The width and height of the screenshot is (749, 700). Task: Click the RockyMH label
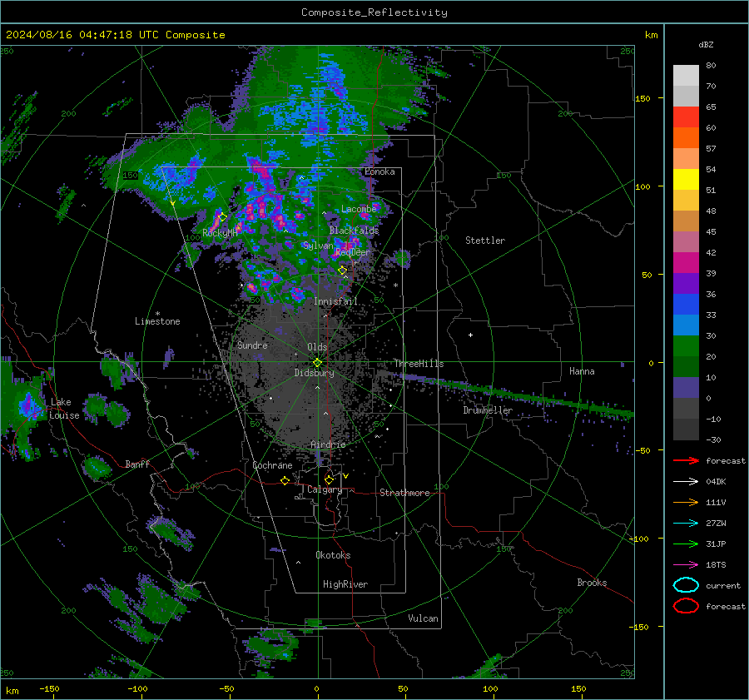220,233
